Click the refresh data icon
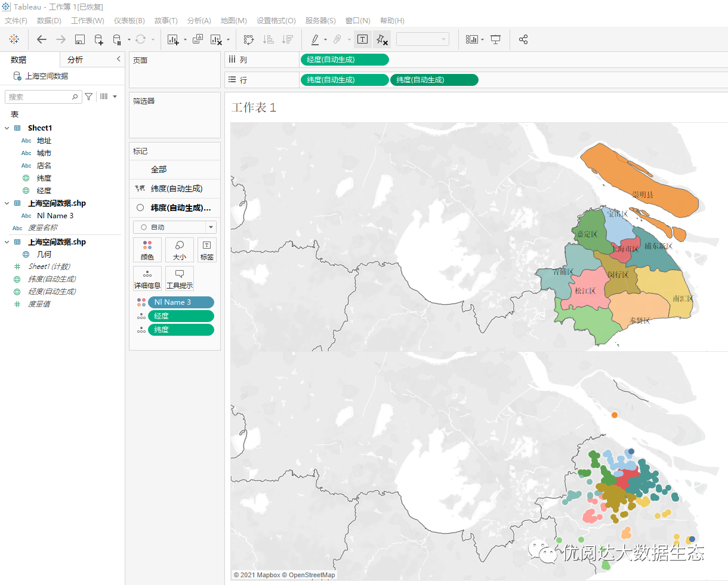Viewport: 728px width, 585px height. 140,39
